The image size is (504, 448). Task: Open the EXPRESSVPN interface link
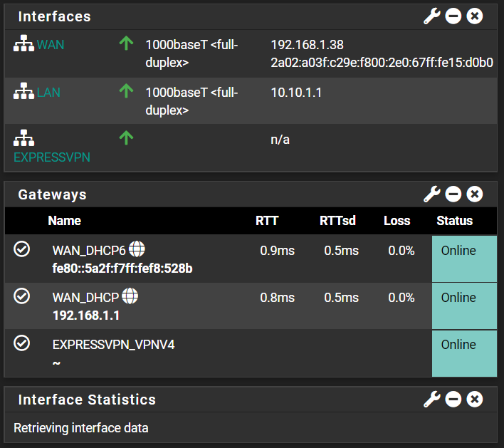(x=52, y=157)
